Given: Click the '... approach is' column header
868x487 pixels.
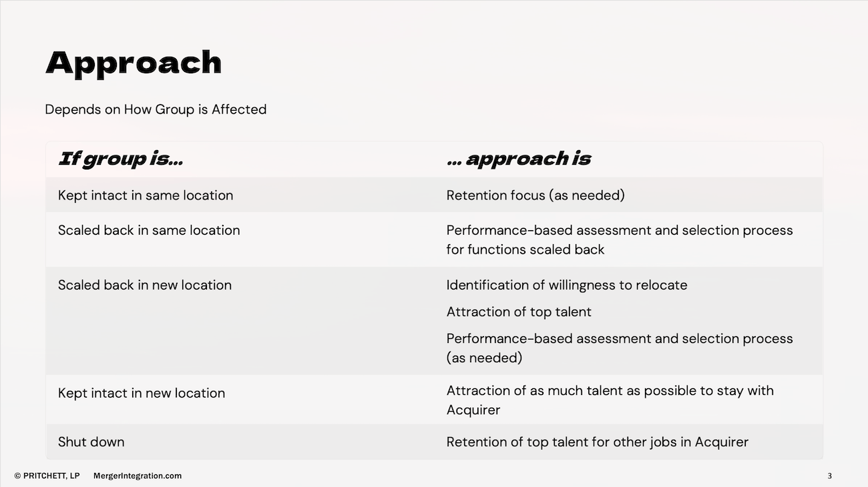Looking at the screenshot, I should [519, 159].
